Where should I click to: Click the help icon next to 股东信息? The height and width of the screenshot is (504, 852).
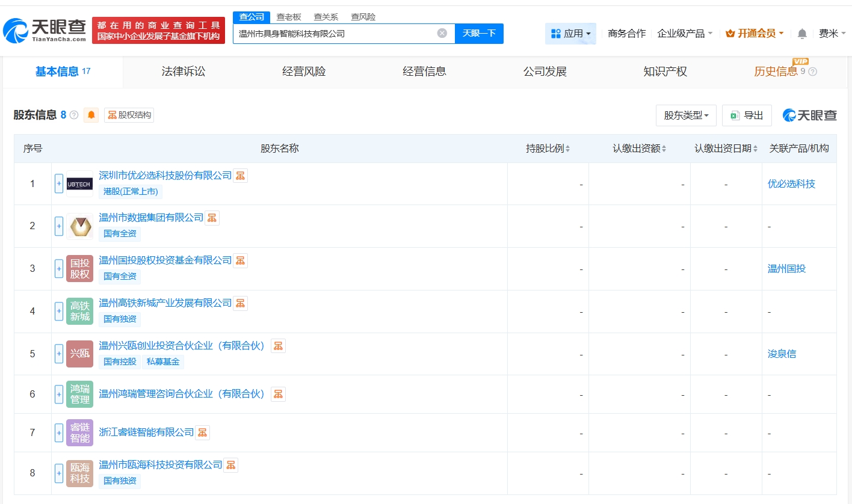coord(74,115)
